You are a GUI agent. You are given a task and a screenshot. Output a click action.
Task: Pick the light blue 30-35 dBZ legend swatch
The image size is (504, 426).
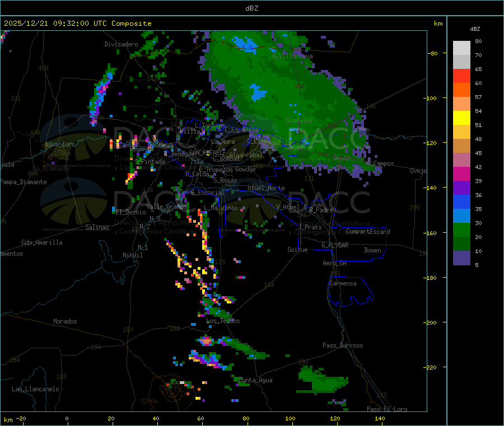461,216
